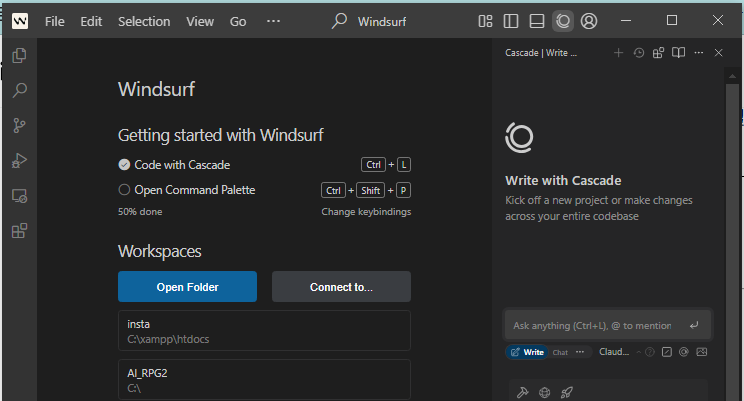Toggle the primary side bar
Screen dimensions: 744x401
pos(511,21)
